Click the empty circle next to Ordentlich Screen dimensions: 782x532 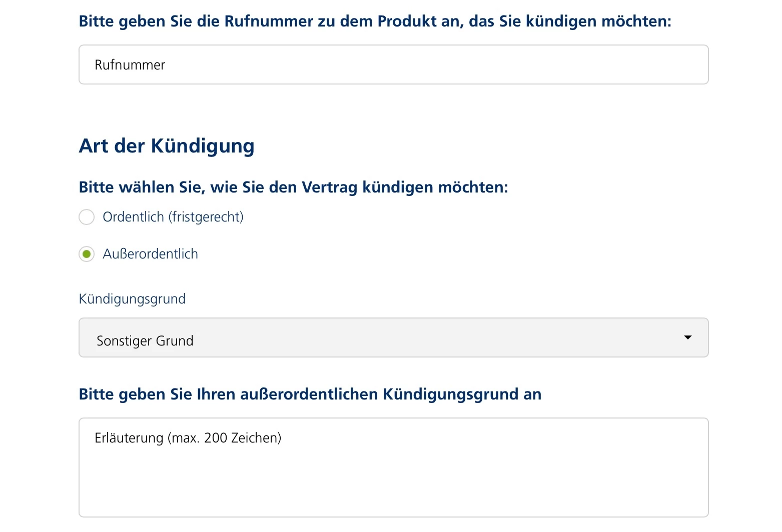click(x=87, y=217)
